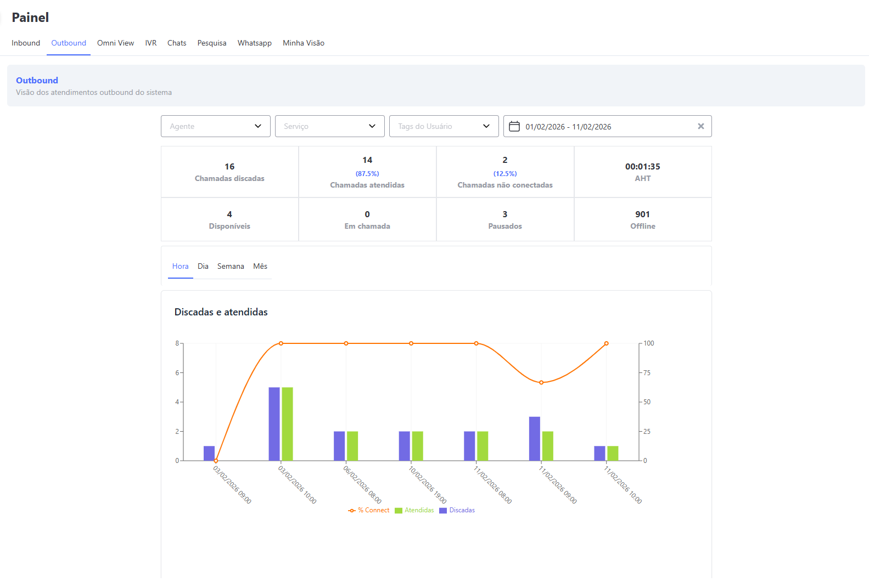Toggle the Discadas legend series
869x588 pixels.
457,510
